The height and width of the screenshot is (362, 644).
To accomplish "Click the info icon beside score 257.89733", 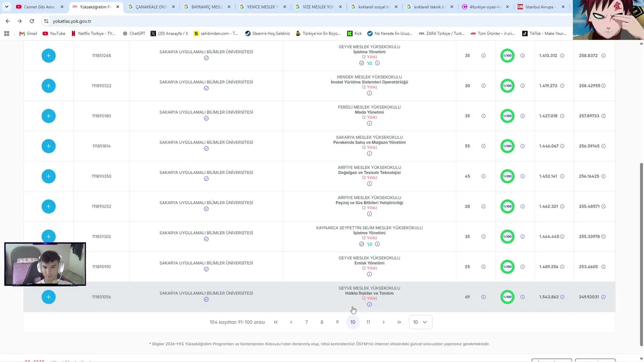I will [x=603, y=116].
